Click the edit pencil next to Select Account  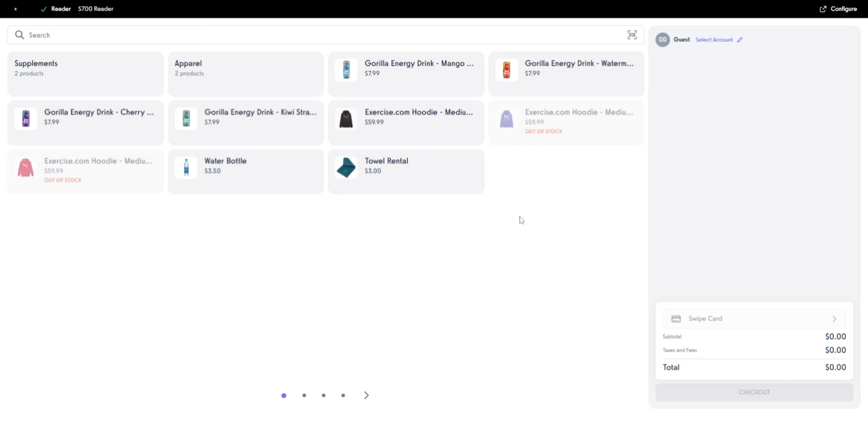point(739,39)
